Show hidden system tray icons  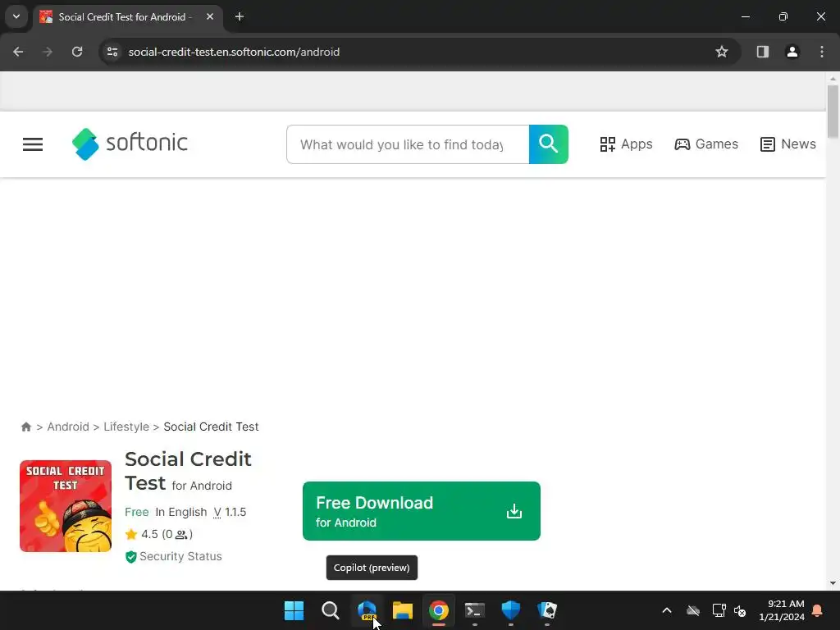tap(667, 610)
